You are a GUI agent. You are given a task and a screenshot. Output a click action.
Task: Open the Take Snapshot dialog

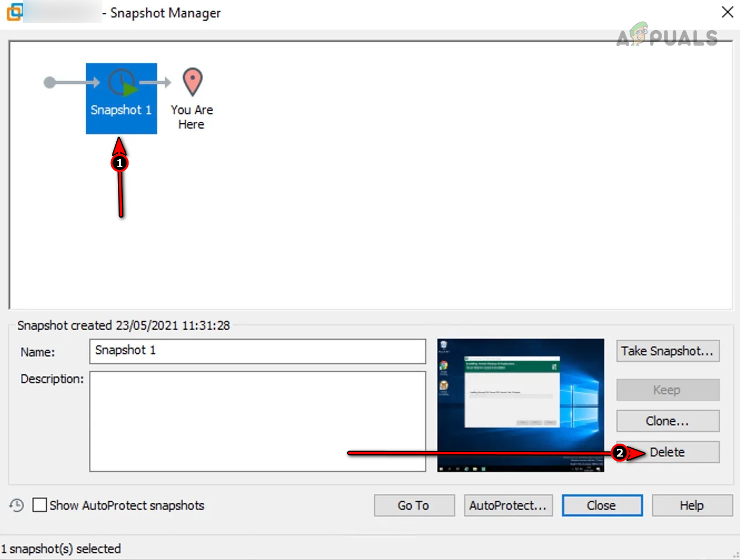[x=667, y=351]
